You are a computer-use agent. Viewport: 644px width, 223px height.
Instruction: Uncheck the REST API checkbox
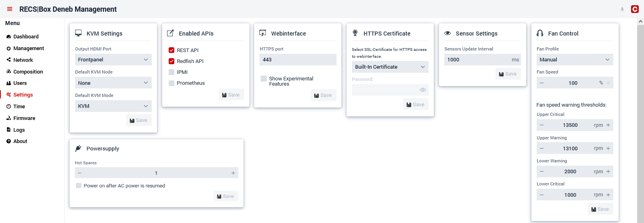click(x=171, y=50)
